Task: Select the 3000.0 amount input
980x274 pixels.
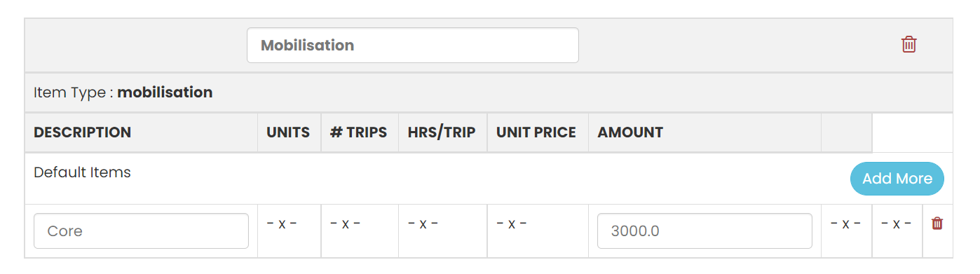Action: click(705, 231)
